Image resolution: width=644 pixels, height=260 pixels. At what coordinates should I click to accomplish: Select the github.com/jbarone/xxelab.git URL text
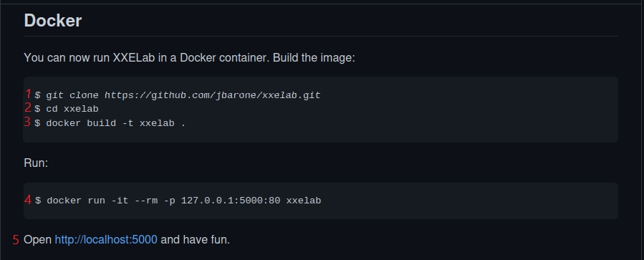[212, 95]
